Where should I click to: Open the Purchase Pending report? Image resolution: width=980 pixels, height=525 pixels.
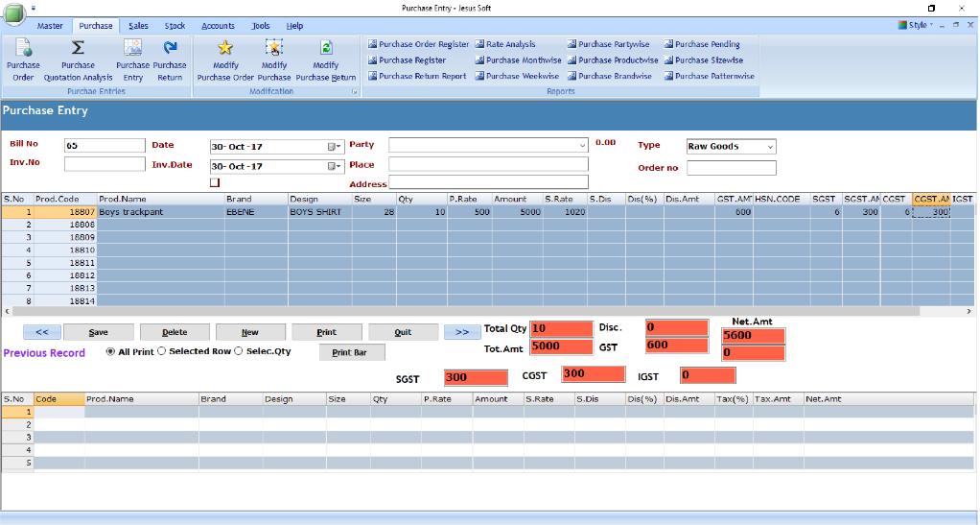pos(707,44)
